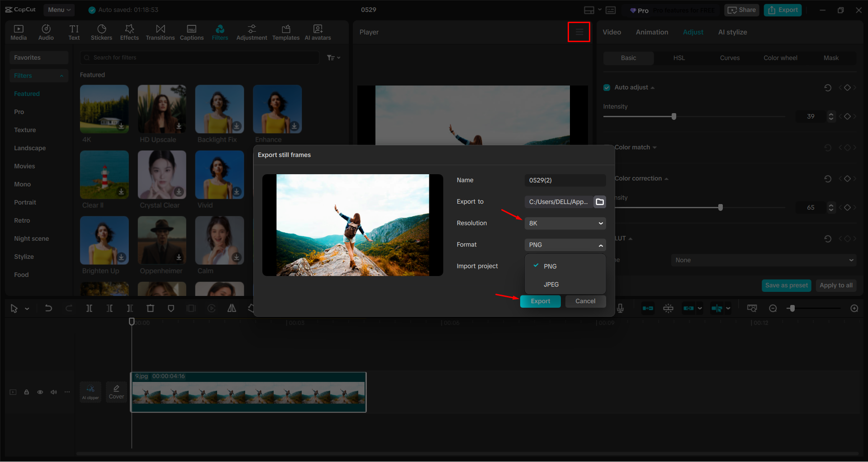868x462 pixels.
Task: Open the Resolution dropdown showing 8K
Action: 564,223
